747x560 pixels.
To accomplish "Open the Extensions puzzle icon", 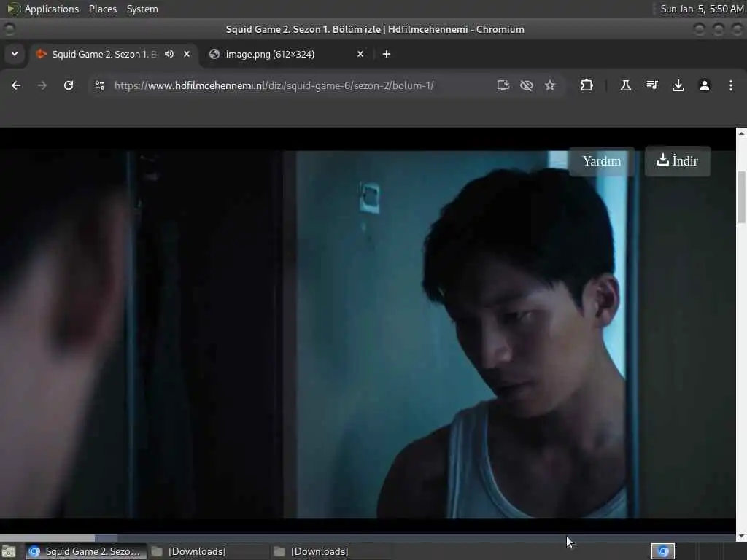I will 587,85.
